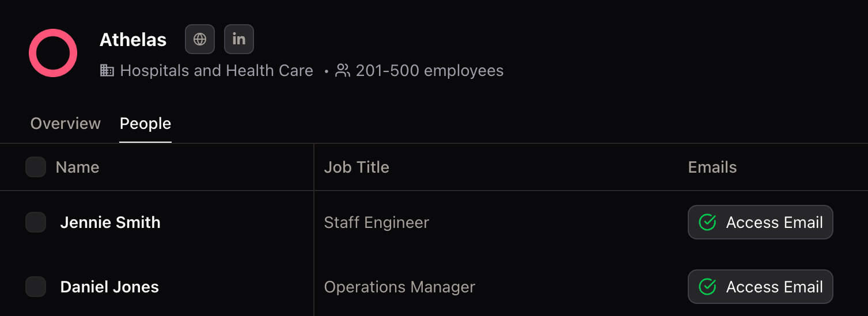The height and width of the screenshot is (316, 868).
Task: Open the Athelas website globe icon
Action: coord(200,39)
